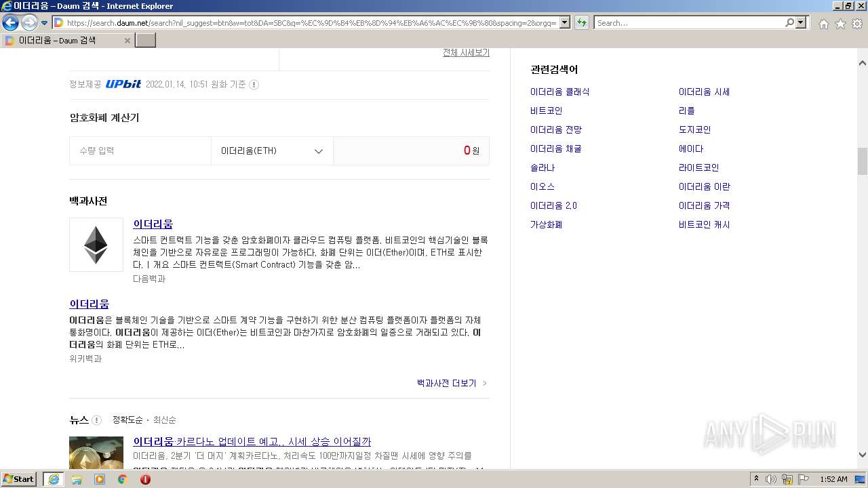
Task: Show hidden system tray icons
Action: [756, 479]
